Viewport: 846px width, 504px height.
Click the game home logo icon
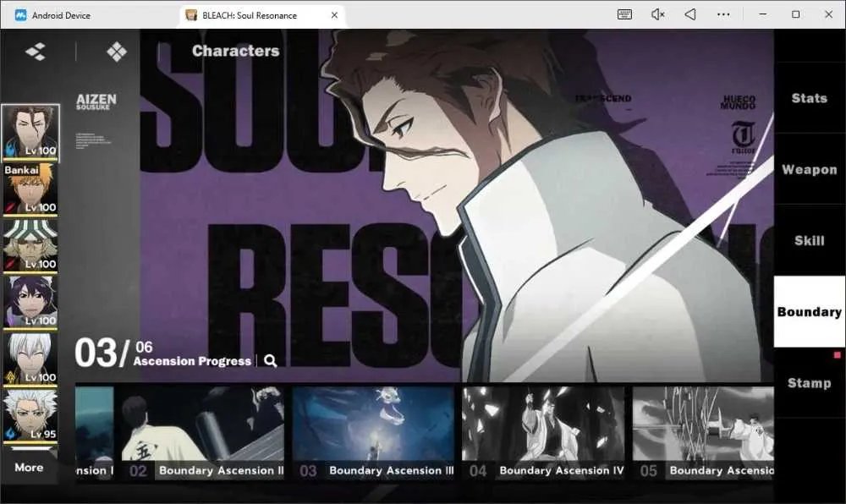coord(36,52)
